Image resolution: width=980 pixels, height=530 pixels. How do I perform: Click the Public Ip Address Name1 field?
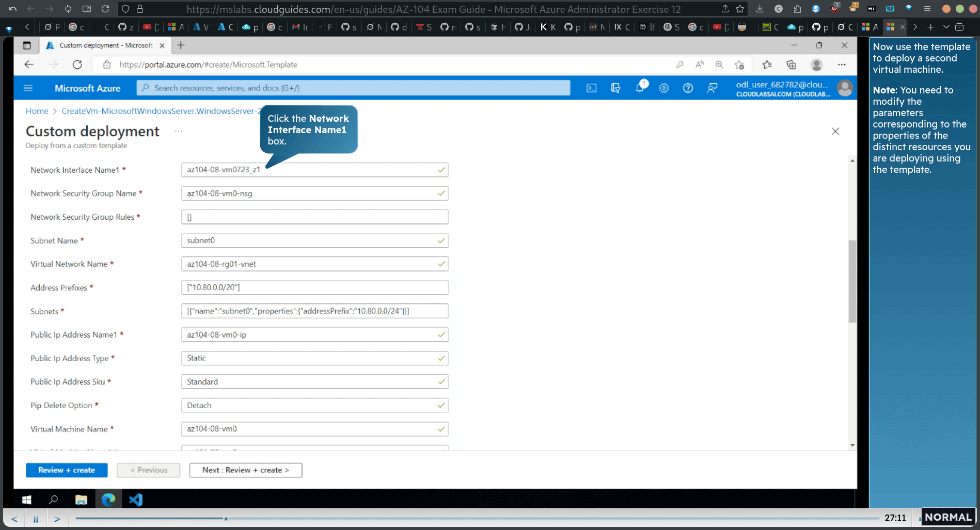click(x=314, y=335)
